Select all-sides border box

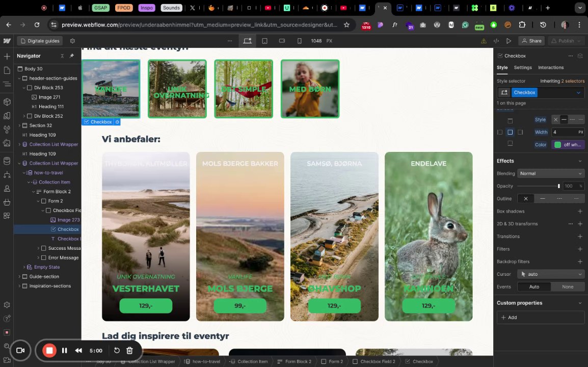[510, 132]
